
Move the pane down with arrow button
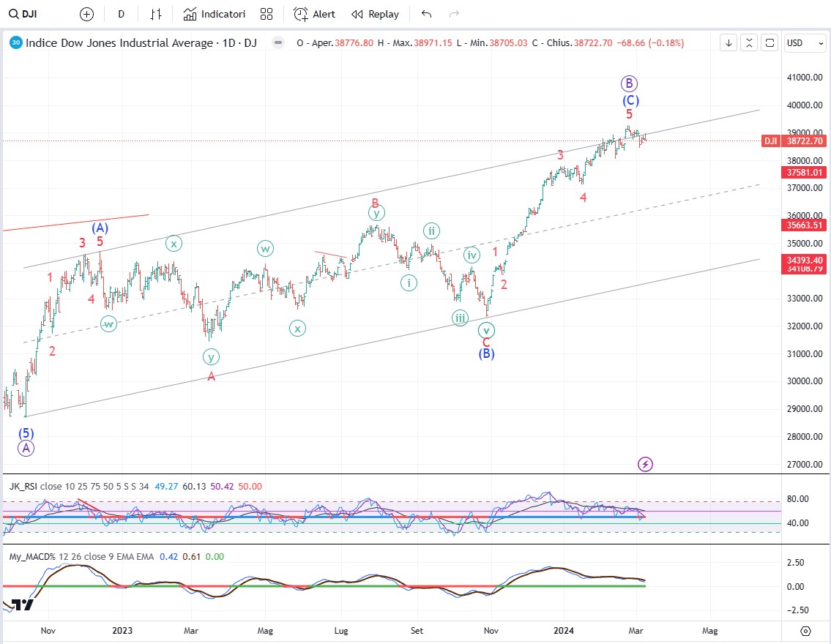coord(728,43)
